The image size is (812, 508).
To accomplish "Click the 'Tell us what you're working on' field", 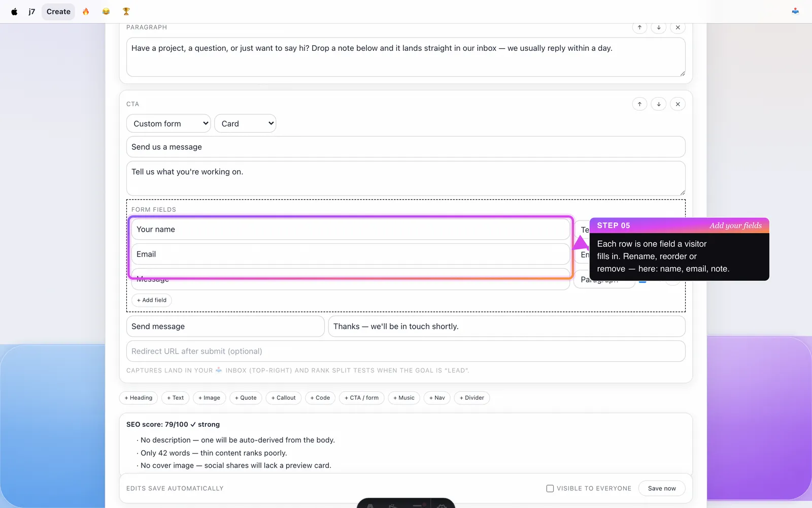I will [405, 178].
